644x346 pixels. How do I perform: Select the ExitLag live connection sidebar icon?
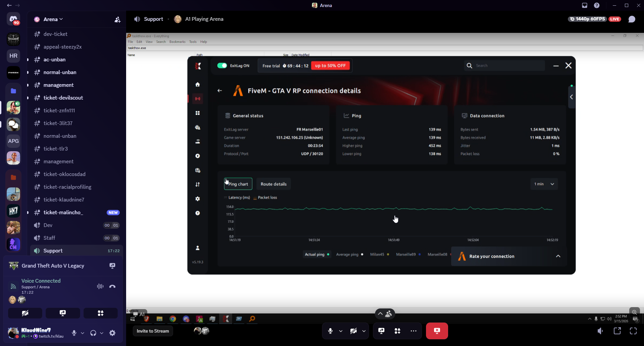pyautogui.click(x=198, y=99)
